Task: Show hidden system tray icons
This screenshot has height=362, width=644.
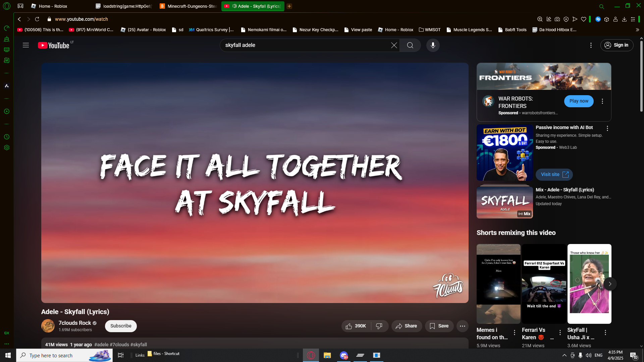Action: (564, 355)
